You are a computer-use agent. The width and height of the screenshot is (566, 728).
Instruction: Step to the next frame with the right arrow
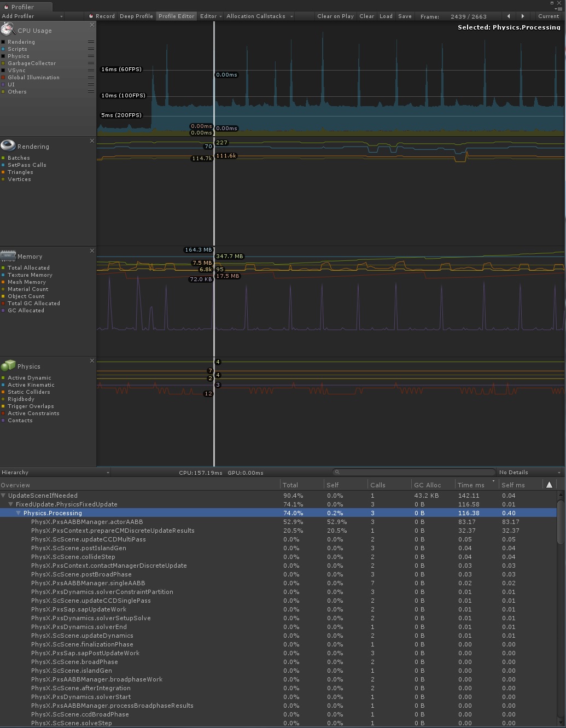click(x=522, y=16)
